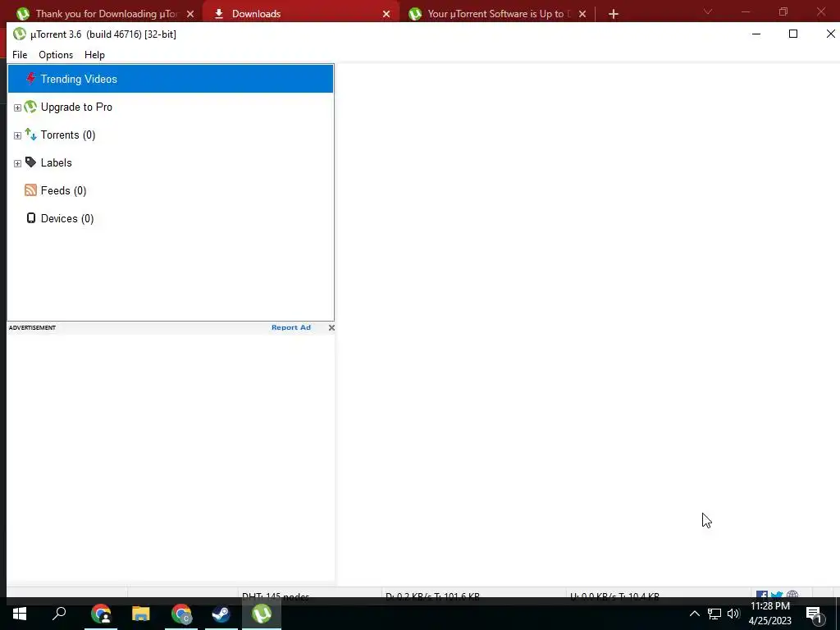Open taskbar search
The height and width of the screenshot is (630, 840).
pos(59,614)
